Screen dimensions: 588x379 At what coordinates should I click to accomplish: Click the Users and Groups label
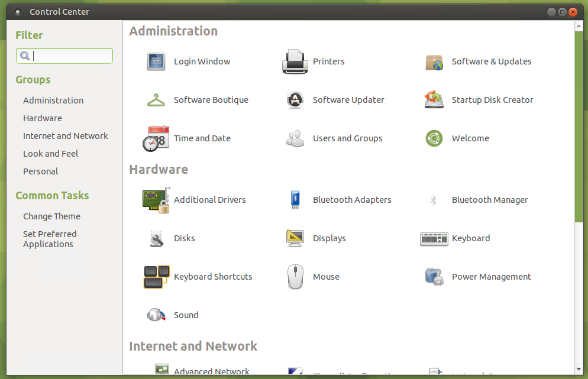(x=348, y=138)
